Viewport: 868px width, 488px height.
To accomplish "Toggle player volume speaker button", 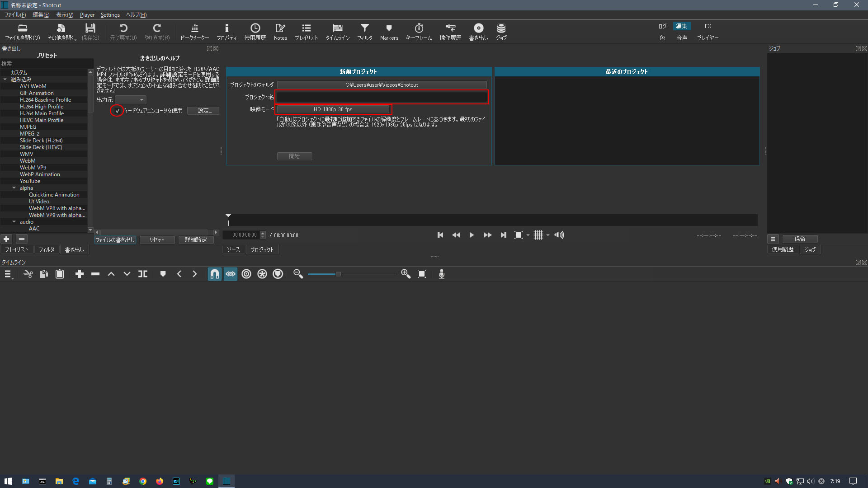I will [x=559, y=235].
